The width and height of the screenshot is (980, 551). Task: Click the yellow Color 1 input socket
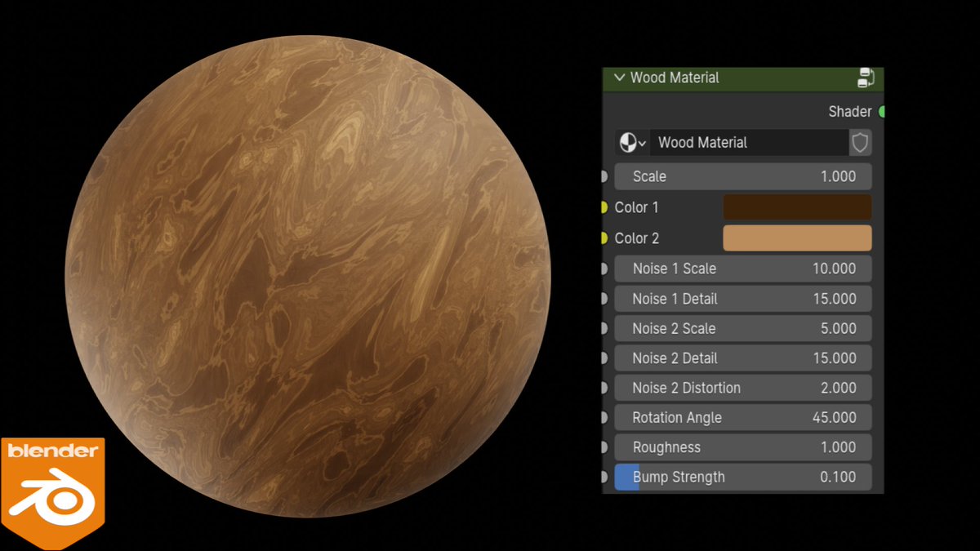click(x=604, y=207)
